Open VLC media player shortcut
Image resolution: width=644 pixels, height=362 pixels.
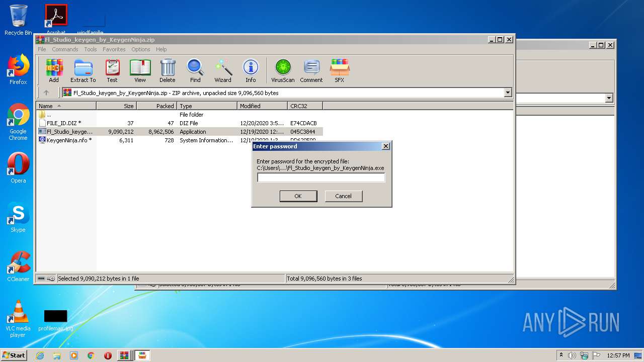[x=18, y=319]
